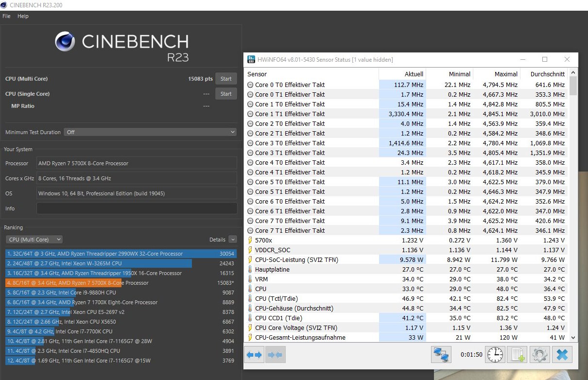Select Ryzen 7 1700X ranking row
The image size is (588, 380).
(121, 302)
